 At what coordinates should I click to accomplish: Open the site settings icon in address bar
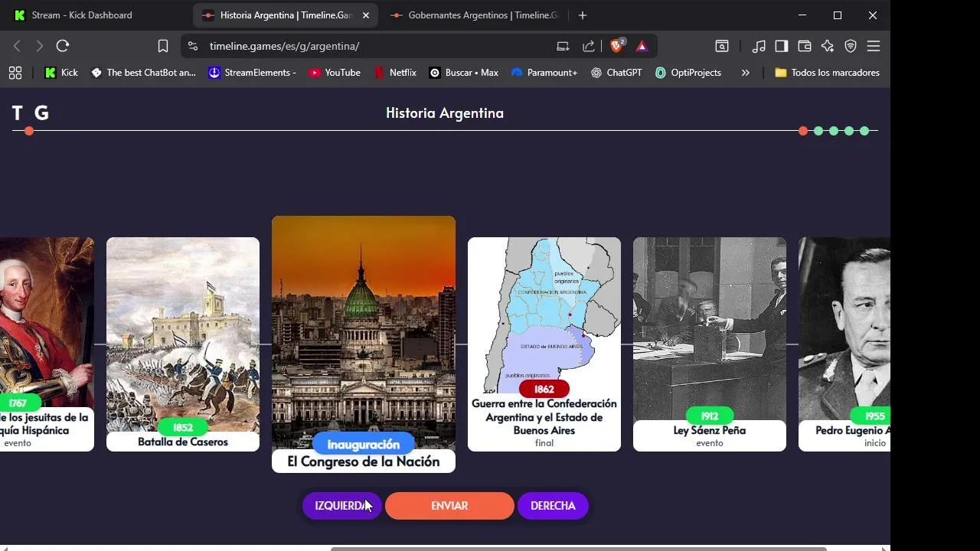193,46
